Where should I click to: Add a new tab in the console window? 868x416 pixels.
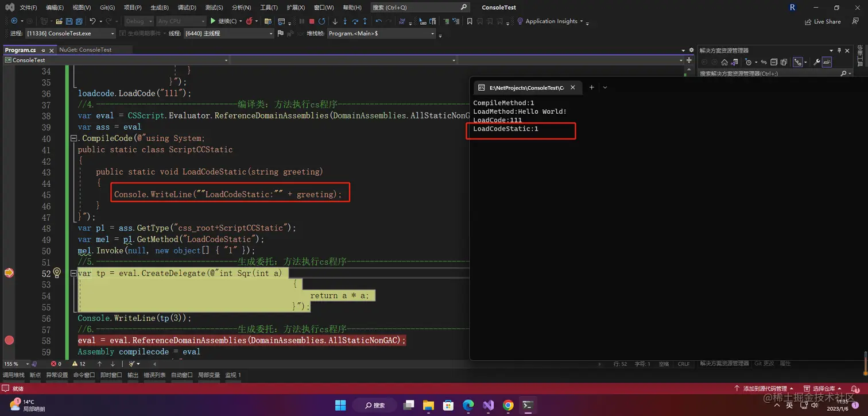(591, 87)
